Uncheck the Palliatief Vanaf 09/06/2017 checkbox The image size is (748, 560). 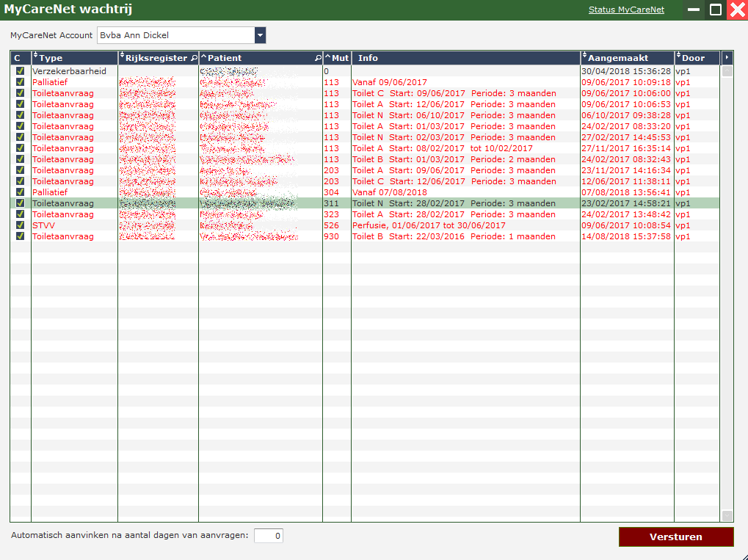20,81
